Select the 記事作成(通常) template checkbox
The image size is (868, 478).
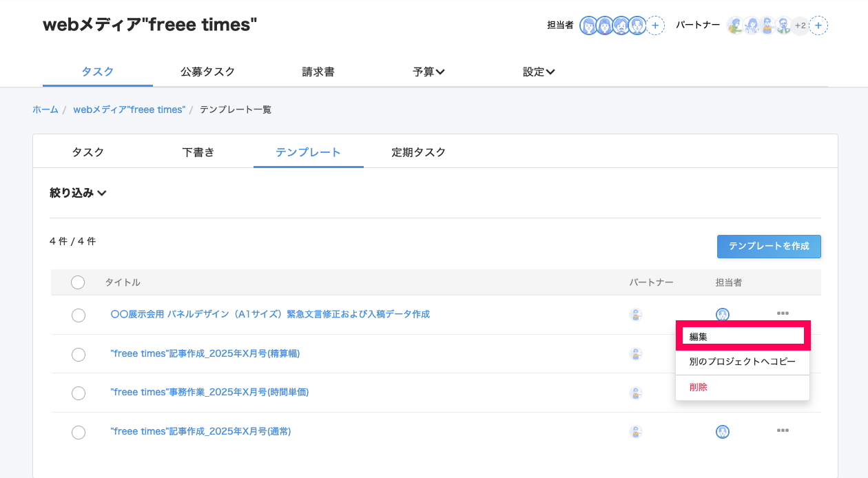tap(79, 433)
